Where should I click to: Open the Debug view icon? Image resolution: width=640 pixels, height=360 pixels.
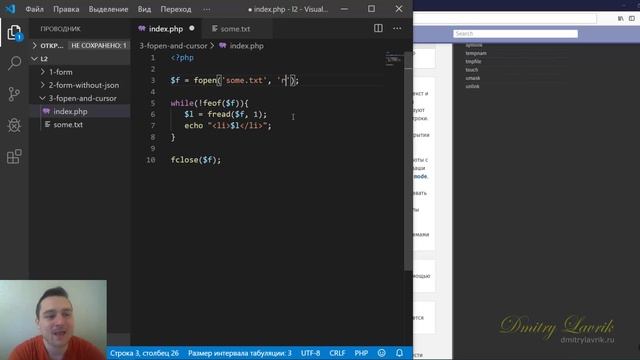[x=14, y=125]
